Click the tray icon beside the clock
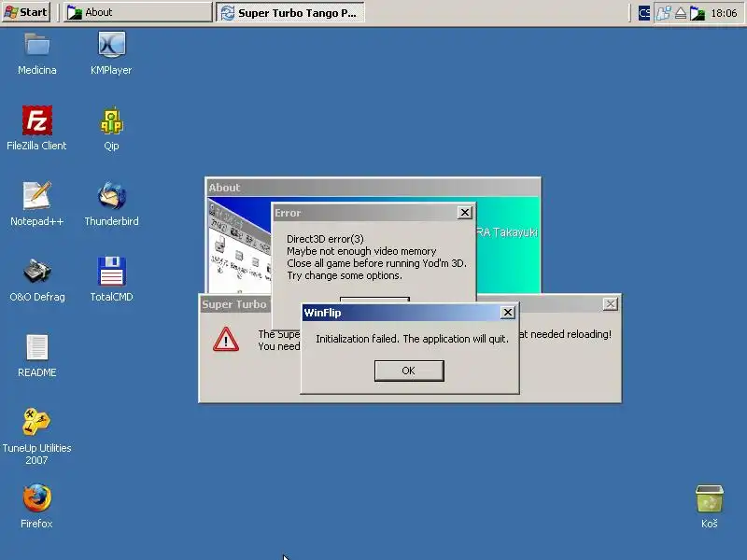This screenshot has width=747, height=560. tap(698, 13)
